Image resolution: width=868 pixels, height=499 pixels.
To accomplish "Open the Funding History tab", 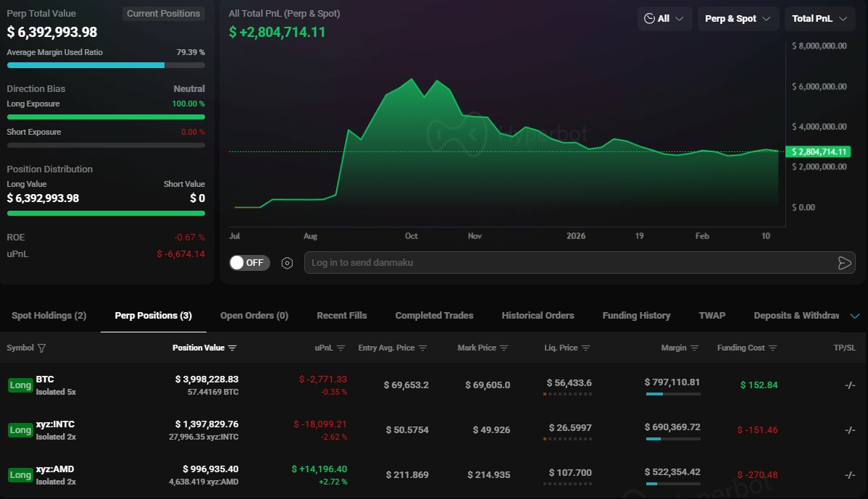I will [635, 316].
